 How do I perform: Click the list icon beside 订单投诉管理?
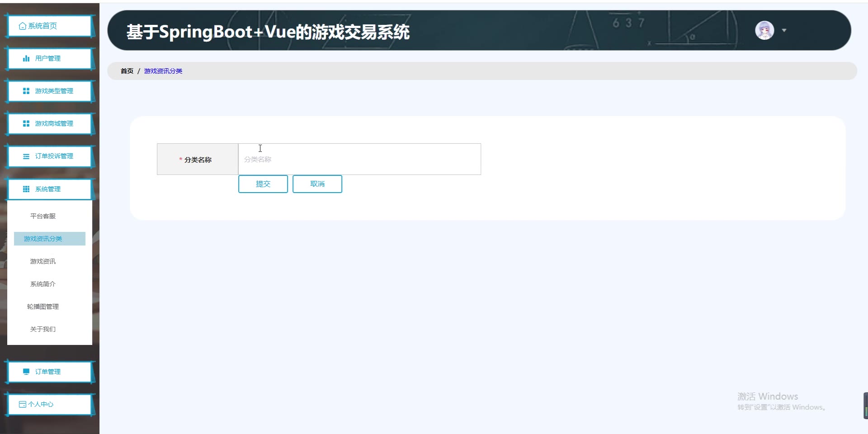[x=26, y=156]
